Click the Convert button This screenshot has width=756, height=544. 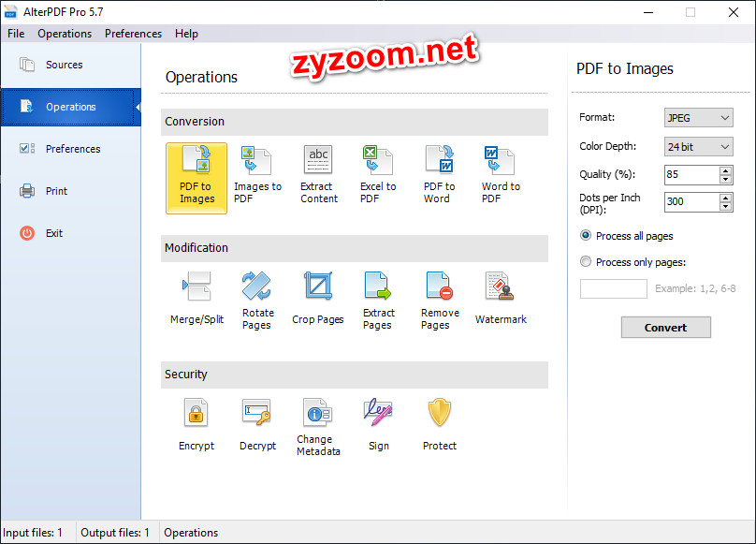click(665, 328)
